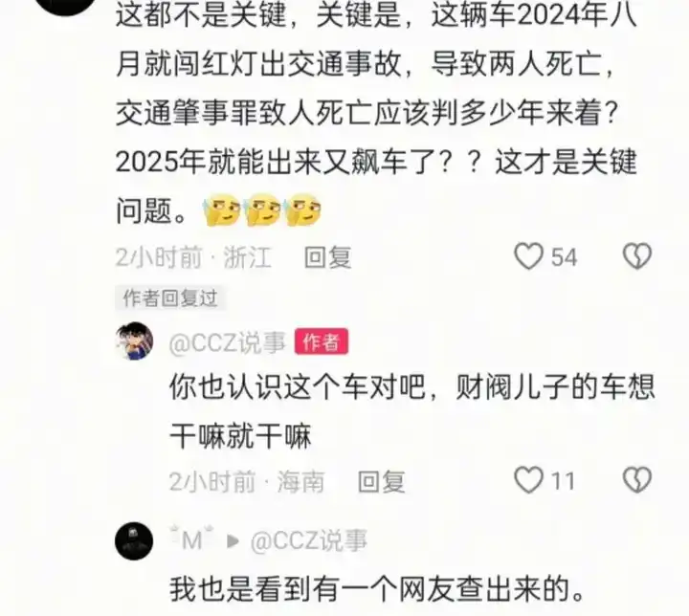This screenshot has width=689, height=616.
Task: Open the @CCZ说事 author username
Action: (x=227, y=342)
